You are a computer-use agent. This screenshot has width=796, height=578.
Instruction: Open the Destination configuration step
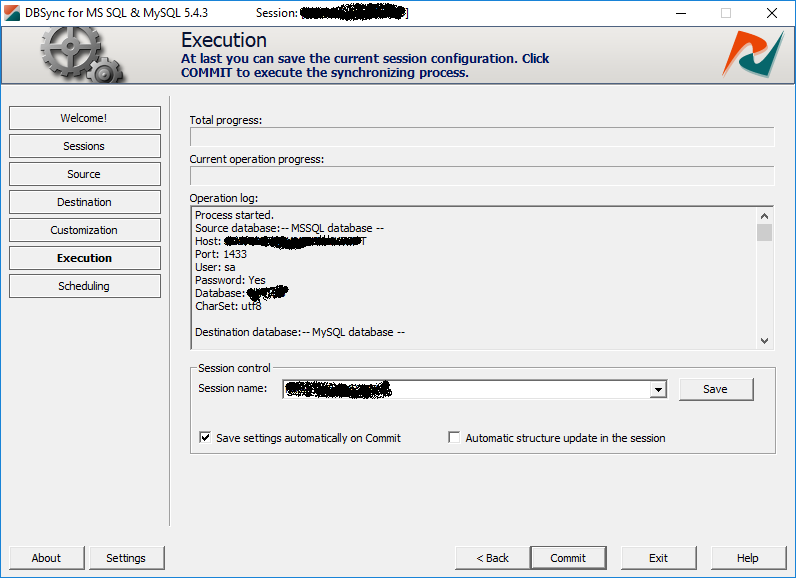85,202
